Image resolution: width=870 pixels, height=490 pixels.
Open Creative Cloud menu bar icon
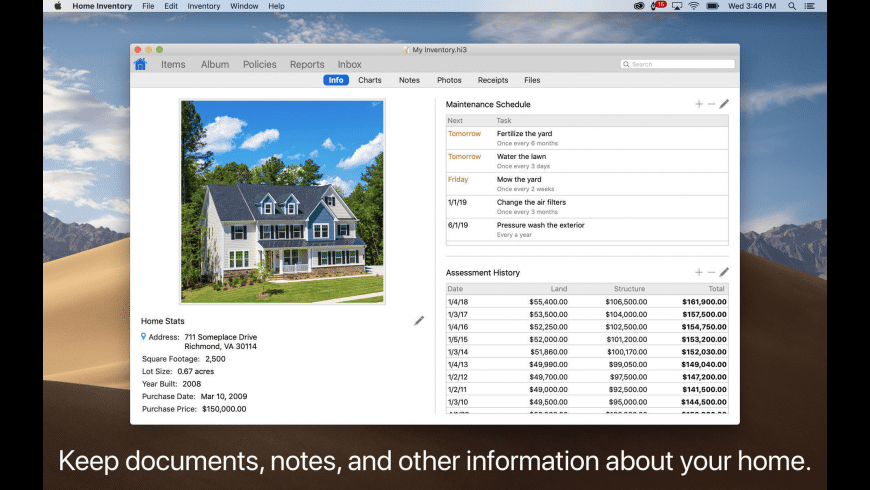click(x=639, y=6)
